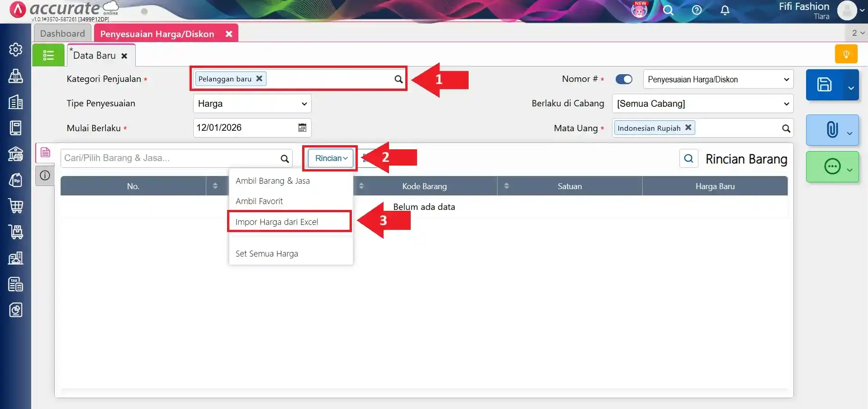Remove the Pelanggan baru tag
Image resolution: width=868 pixels, height=409 pixels.
[x=259, y=78]
